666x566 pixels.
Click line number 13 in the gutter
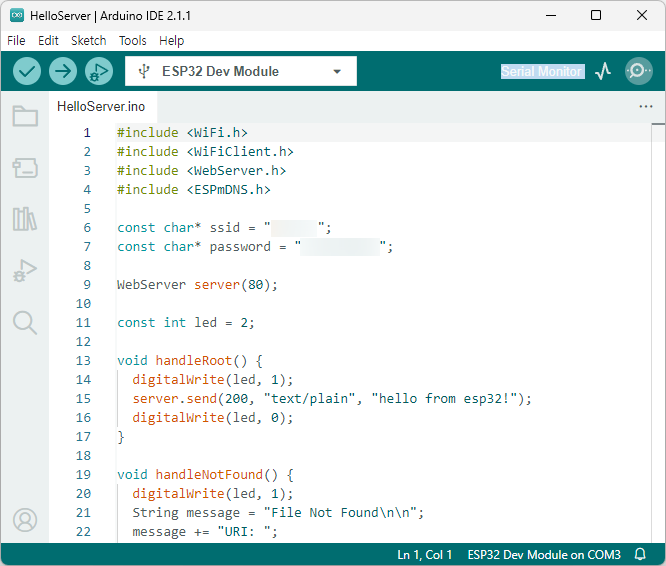pyautogui.click(x=83, y=360)
